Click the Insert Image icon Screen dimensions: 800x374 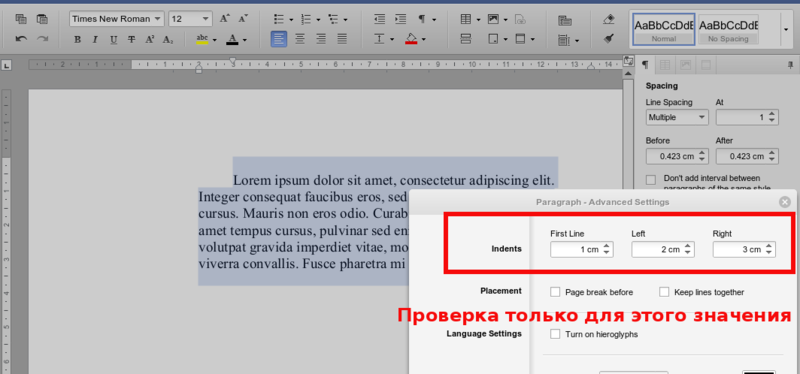493,19
